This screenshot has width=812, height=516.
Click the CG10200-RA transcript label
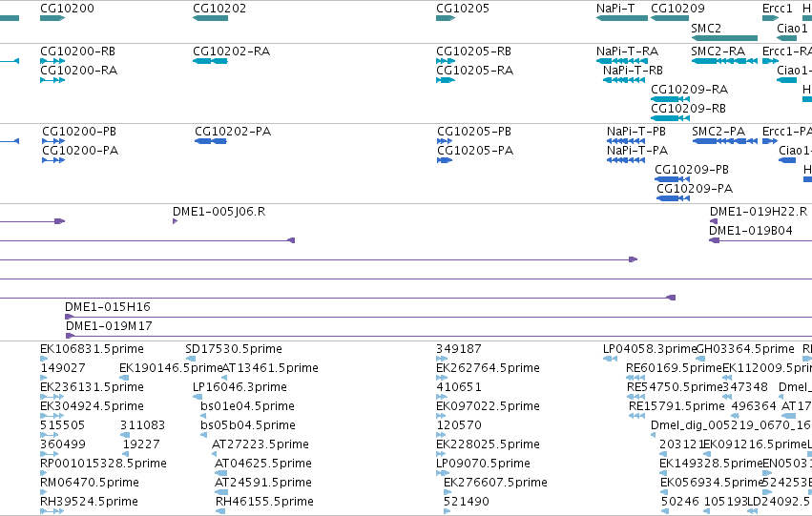tap(78, 71)
